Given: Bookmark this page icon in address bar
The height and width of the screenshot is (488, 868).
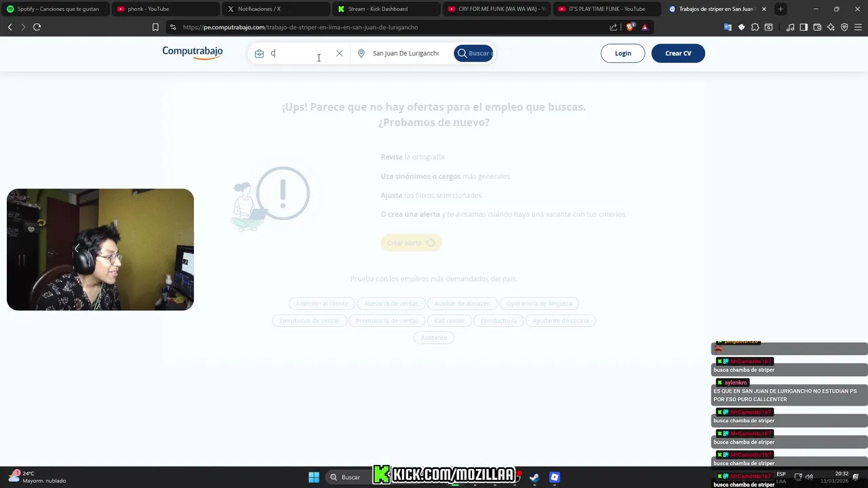Looking at the screenshot, I should 155,27.
